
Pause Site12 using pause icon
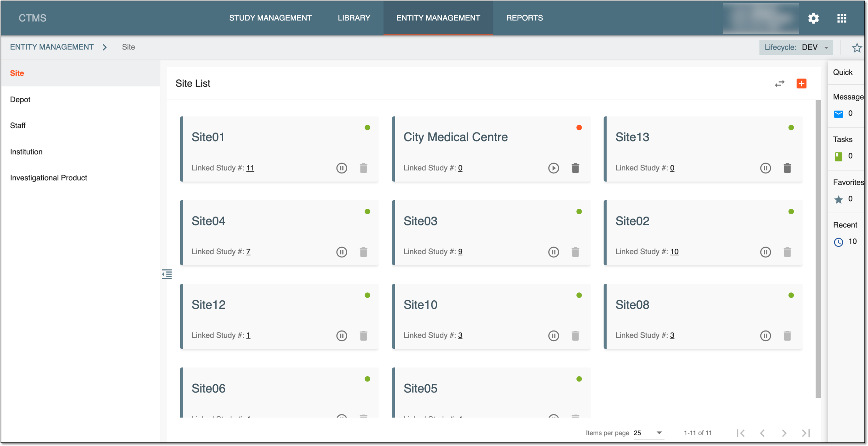342,336
